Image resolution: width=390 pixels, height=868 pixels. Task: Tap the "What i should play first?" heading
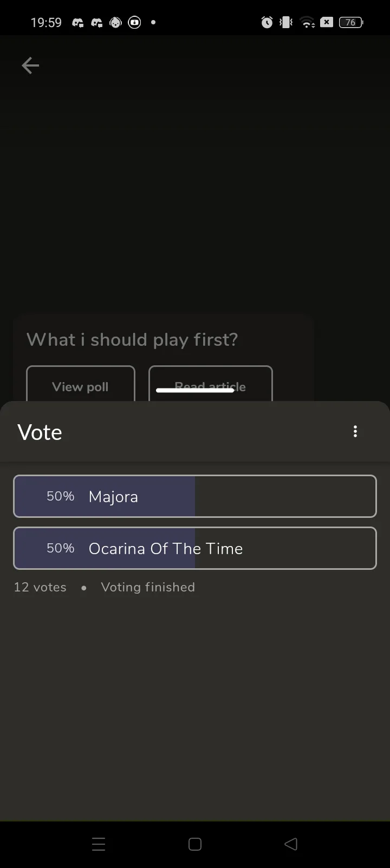132,340
